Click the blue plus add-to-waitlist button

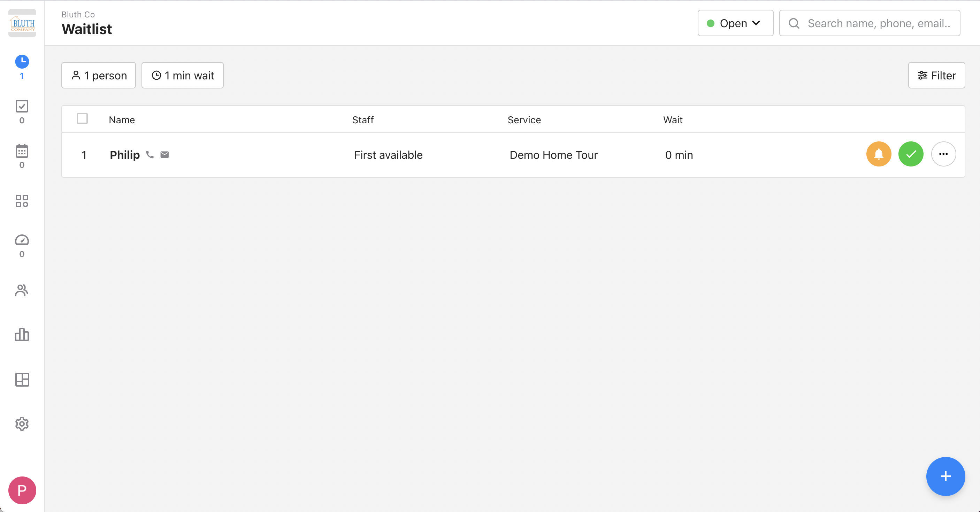(945, 476)
